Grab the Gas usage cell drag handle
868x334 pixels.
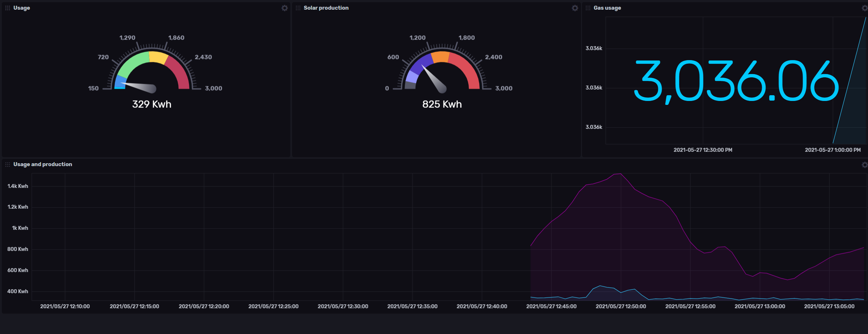(588, 8)
